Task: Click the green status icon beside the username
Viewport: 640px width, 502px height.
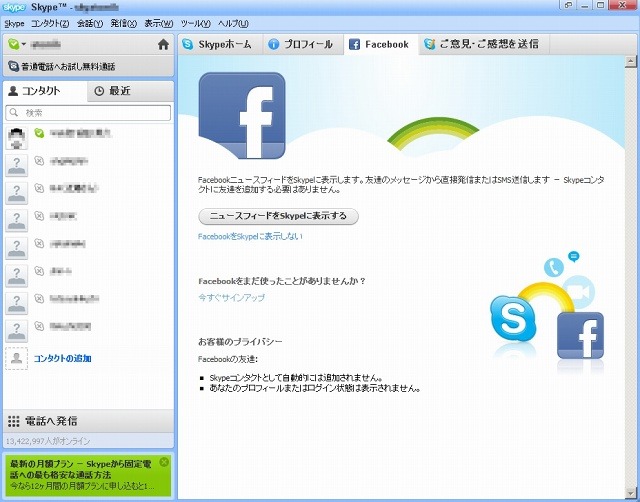Action: click(x=13, y=44)
